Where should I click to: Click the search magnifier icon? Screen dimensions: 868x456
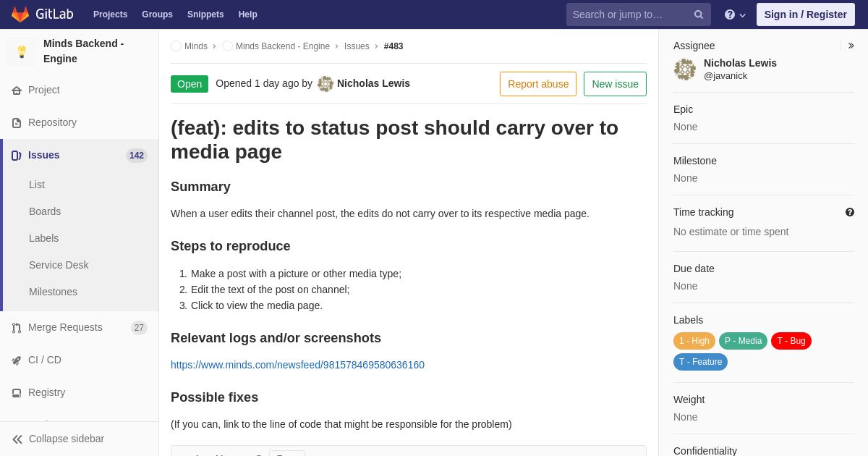coord(699,14)
